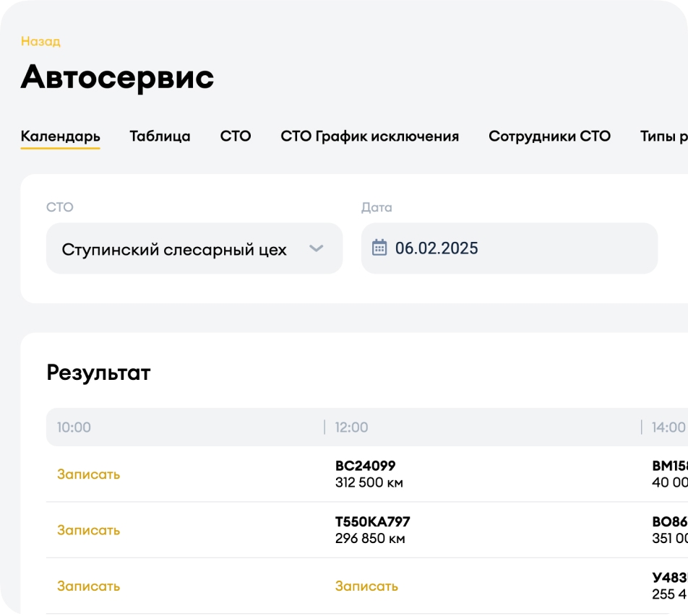
Task: Click the 06.02.2025 date input
Action: pyautogui.click(x=509, y=248)
